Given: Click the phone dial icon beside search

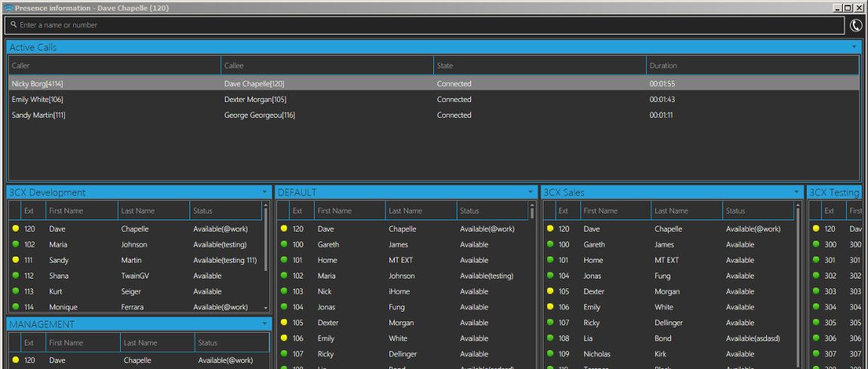Looking at the screenshot, I should tap(856, 26).
